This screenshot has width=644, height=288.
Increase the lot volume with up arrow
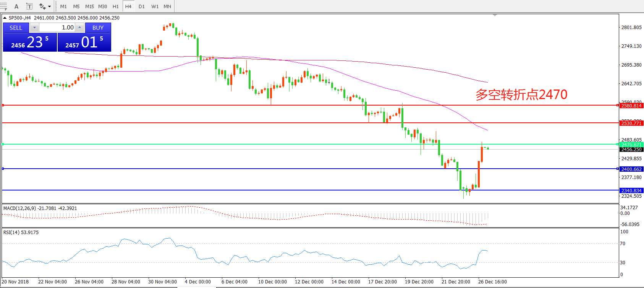[79, 28]
